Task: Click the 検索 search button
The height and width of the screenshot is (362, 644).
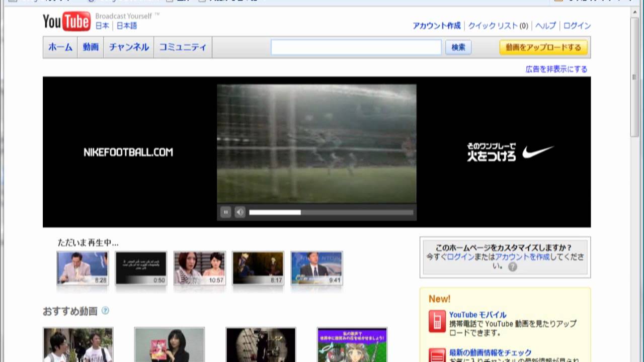Action: (458, 47)
